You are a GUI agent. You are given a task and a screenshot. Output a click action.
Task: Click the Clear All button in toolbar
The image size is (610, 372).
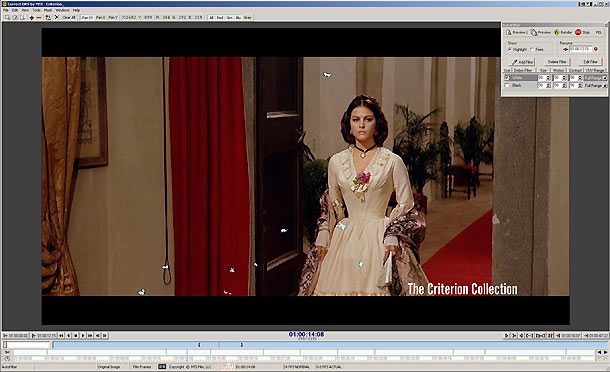coord(69,18)
